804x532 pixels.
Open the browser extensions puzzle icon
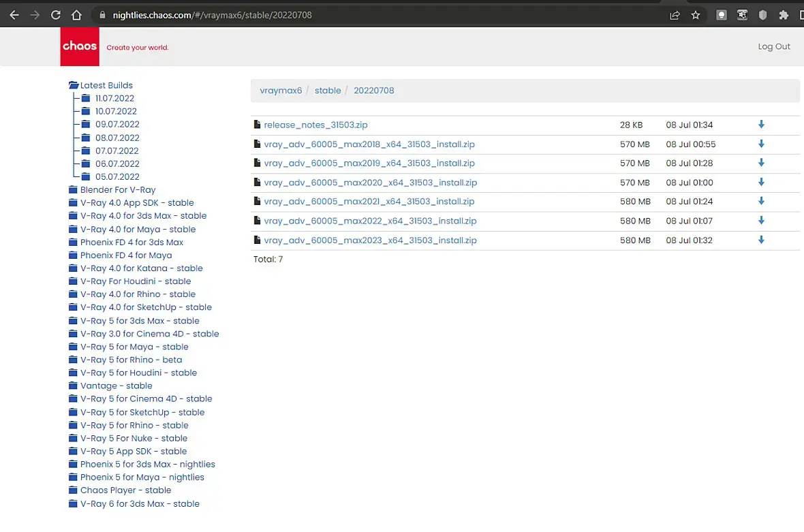point(784,15)
